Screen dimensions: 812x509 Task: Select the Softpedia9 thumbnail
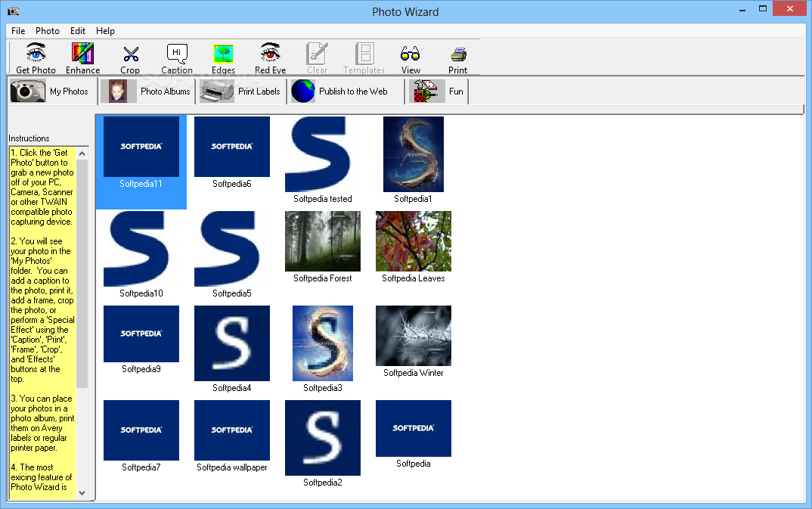tap(141, 334)
